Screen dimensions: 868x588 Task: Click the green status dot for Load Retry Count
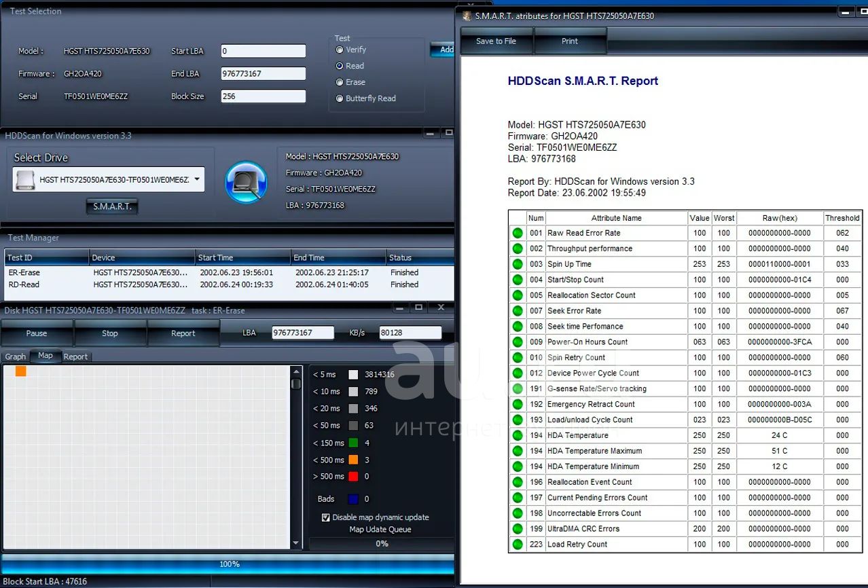[518, 545]
